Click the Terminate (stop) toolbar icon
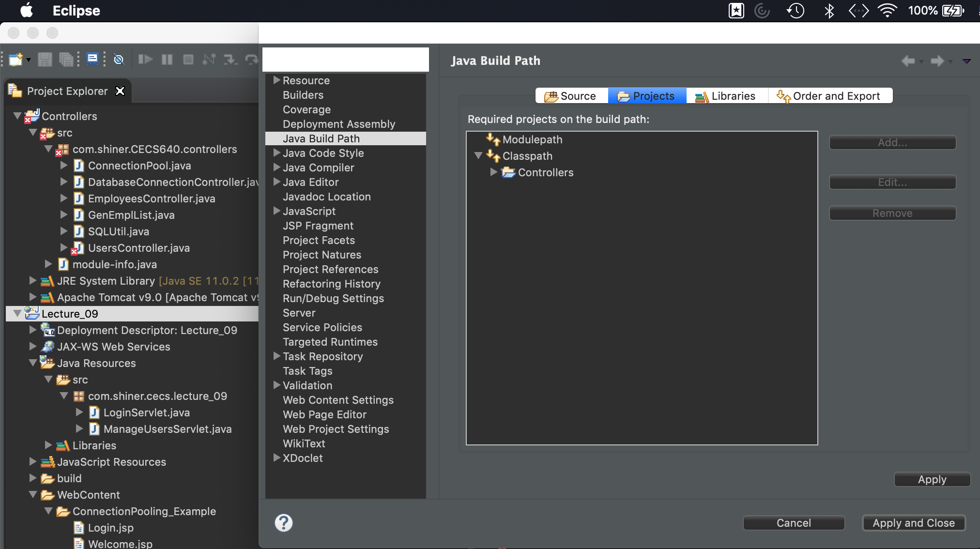The width and height of the screenshot is (980, 549). 188,60
